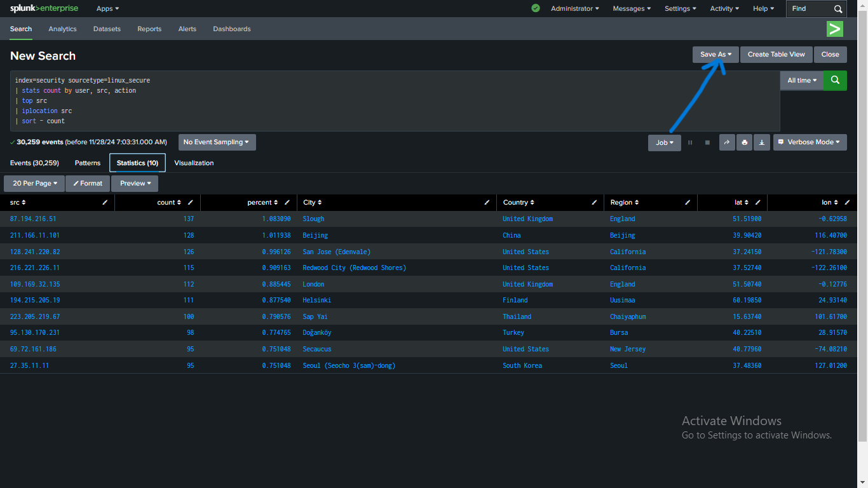
Task: Print the search results
Action: click(x=743, y=142)
